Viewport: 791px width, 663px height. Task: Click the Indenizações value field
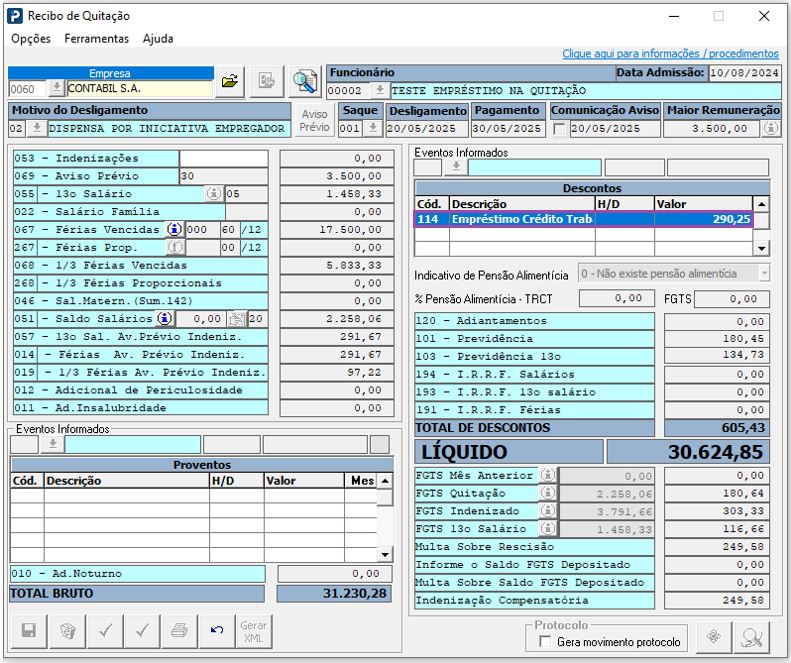(x=336, y=158)
